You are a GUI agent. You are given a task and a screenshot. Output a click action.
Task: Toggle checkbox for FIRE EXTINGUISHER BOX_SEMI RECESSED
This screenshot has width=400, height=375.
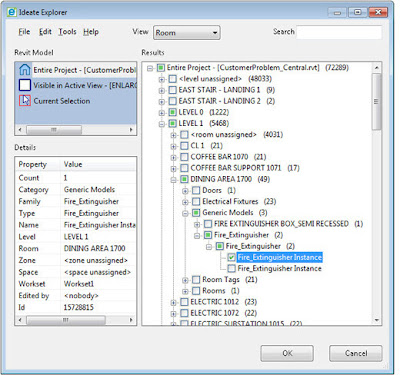[208, 224]
